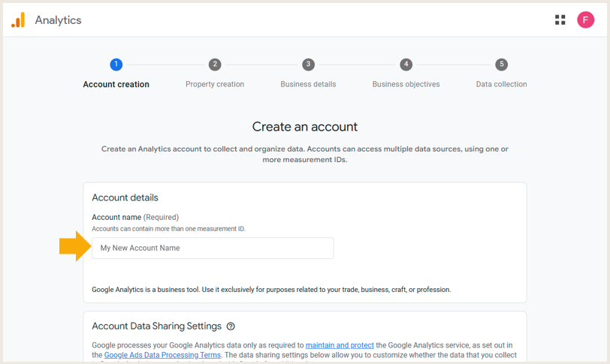610x364 pixels.
Task: Click 'Accounts can contain more than one measurement ID' text
Action: [168, 229]
